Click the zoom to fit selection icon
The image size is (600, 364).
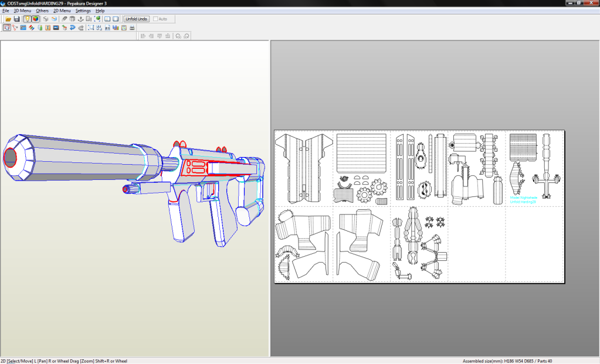click(x=91, y=28)
